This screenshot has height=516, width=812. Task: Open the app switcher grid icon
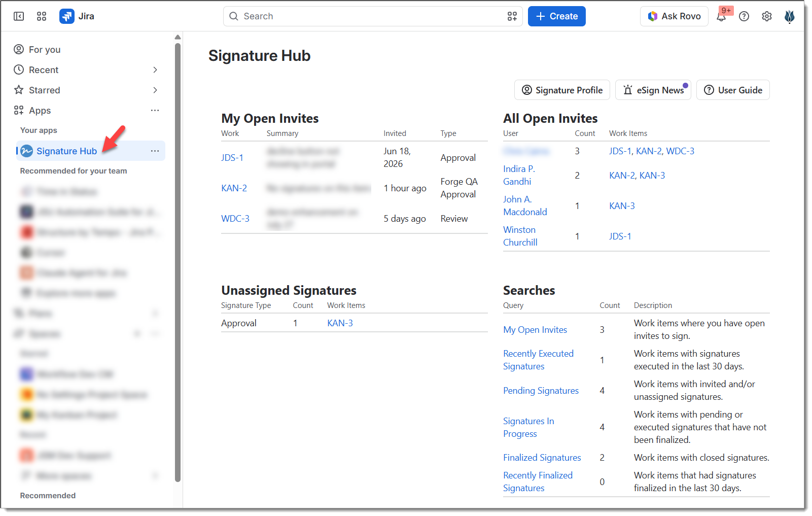pyautogui.click(x=42, y=16)
